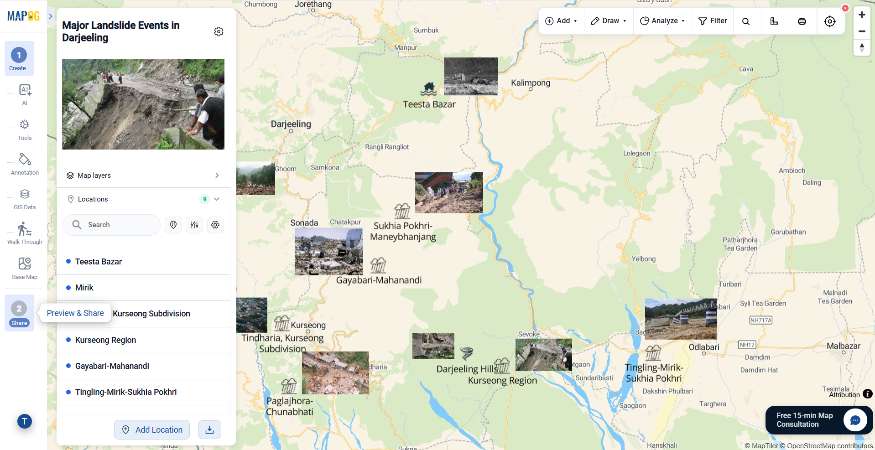Click the locate me target icon
This screenshot has width=875, height=450.
click(x=830, y=21)
